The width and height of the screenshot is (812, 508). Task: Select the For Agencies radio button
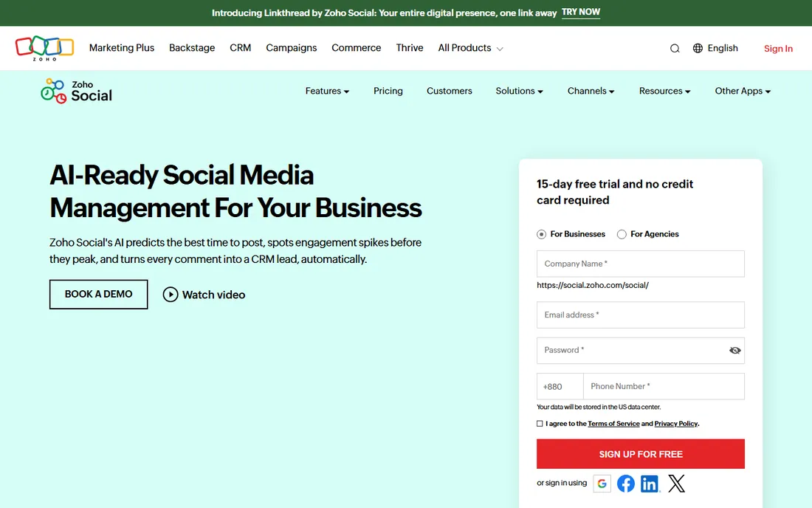(622, 234)
